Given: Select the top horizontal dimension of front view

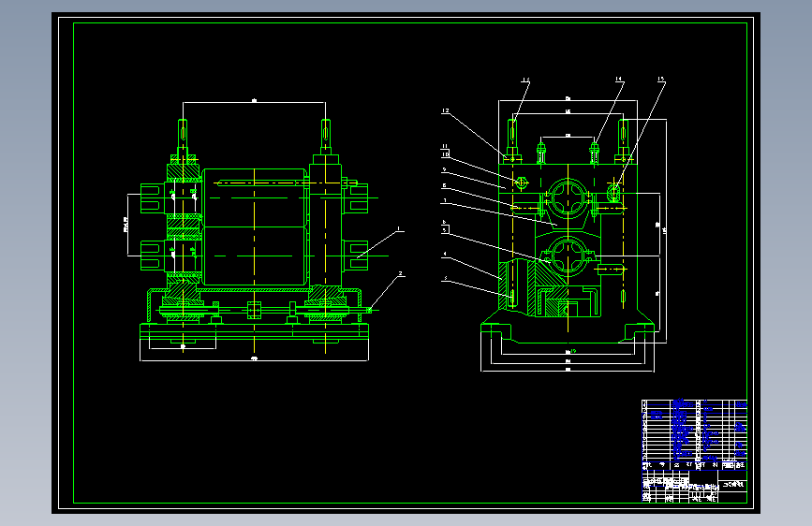Looking at the screenshot, I should coord(254,102).
